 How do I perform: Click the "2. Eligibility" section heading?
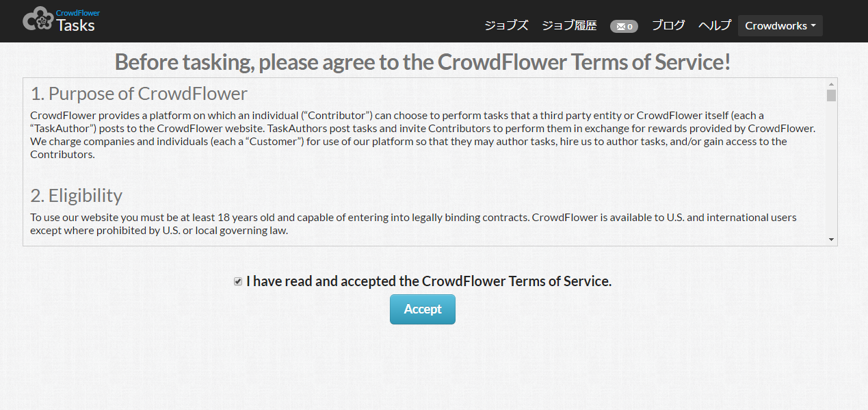[77, 196]
